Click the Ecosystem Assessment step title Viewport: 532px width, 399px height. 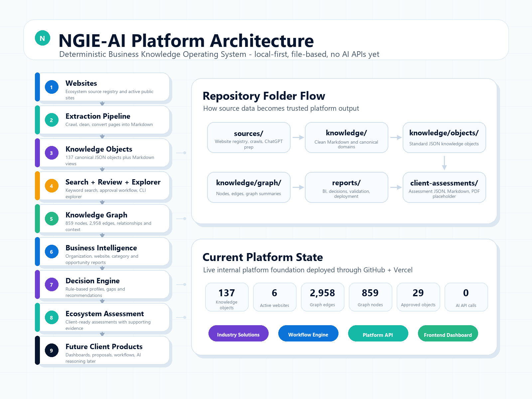pyautogui.click(x=105, y=314)
